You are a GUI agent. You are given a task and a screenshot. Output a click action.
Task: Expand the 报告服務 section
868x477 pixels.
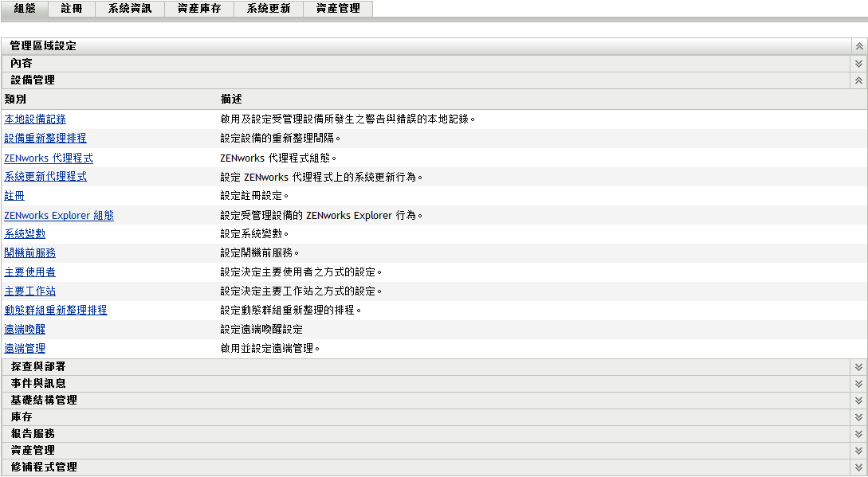858,433
